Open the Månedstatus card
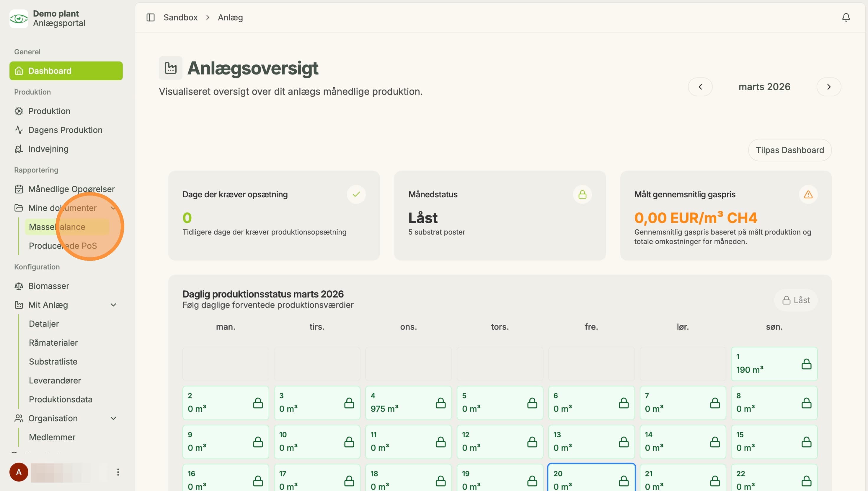This screenshot has width=868, height=491. (x=500, y=215)
